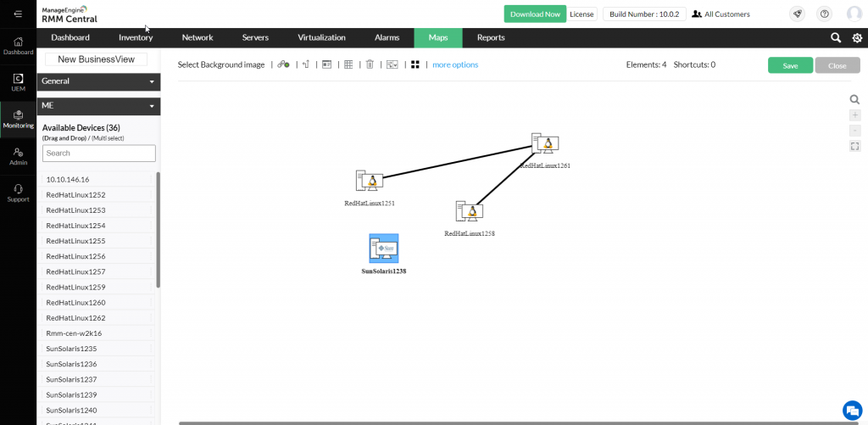868x425 pixels.
Task: Click the four-squares layout icon
Action: pyautogui.click(x=415, y=64)
